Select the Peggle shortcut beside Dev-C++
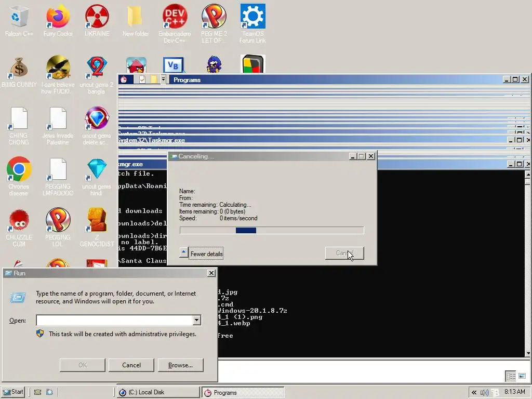The height and width of the screenshot is (399, 532). click(214, 16)
